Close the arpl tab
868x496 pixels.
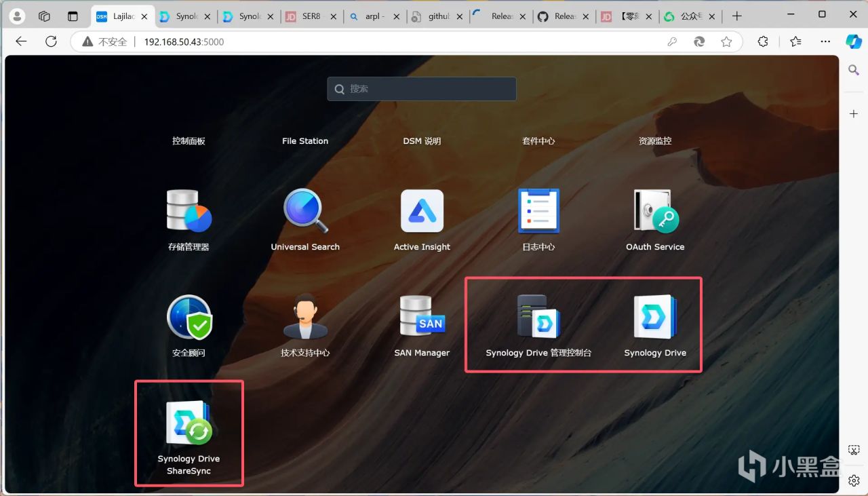(395, 16)
